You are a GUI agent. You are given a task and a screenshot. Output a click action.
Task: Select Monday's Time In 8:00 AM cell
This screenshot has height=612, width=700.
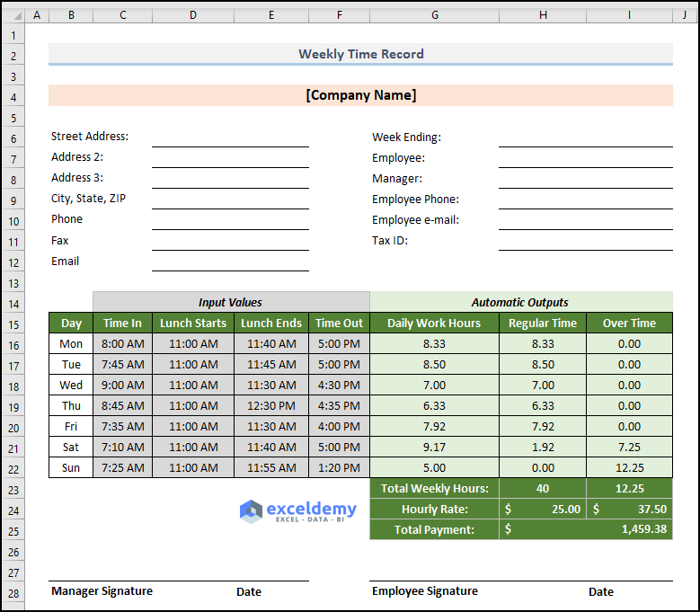[123, 343]
